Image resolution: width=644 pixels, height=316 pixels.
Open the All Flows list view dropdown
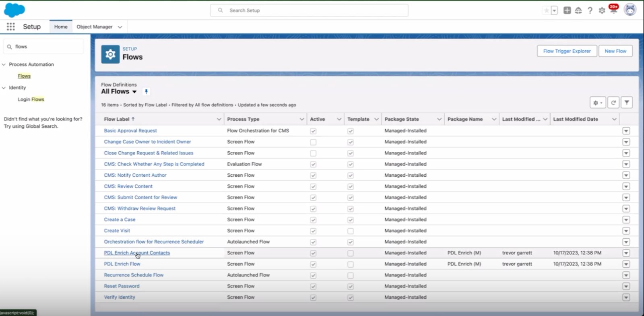point(134,92)
